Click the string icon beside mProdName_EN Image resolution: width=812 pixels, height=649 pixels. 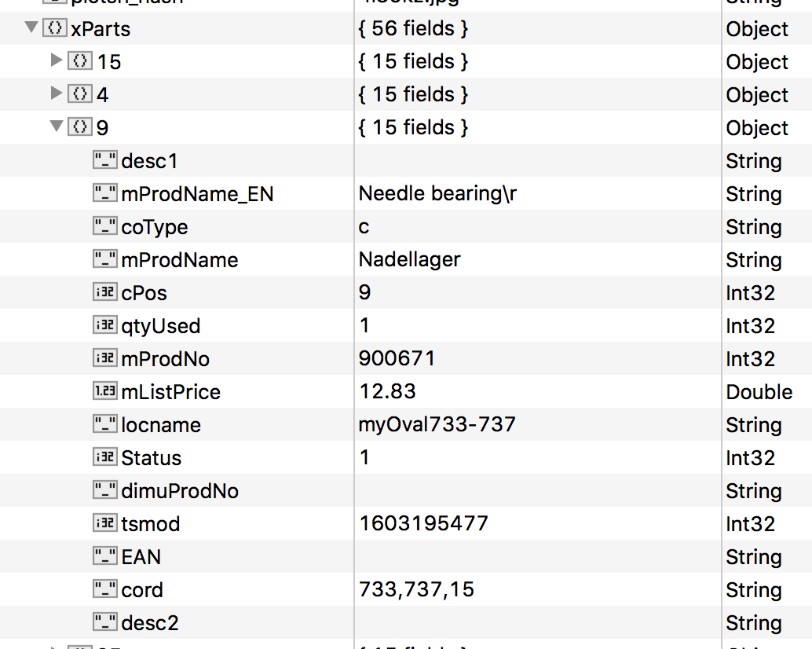coord(104,194)
